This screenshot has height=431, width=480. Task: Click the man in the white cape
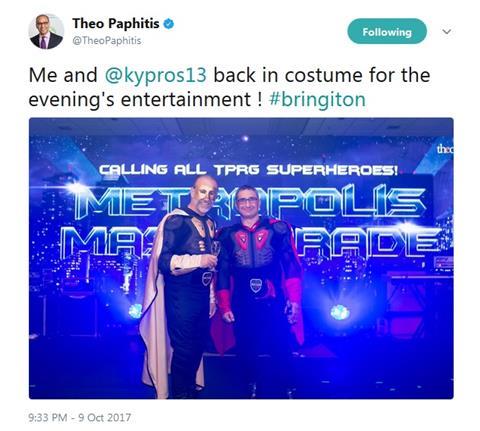click(x=180, y=287)
